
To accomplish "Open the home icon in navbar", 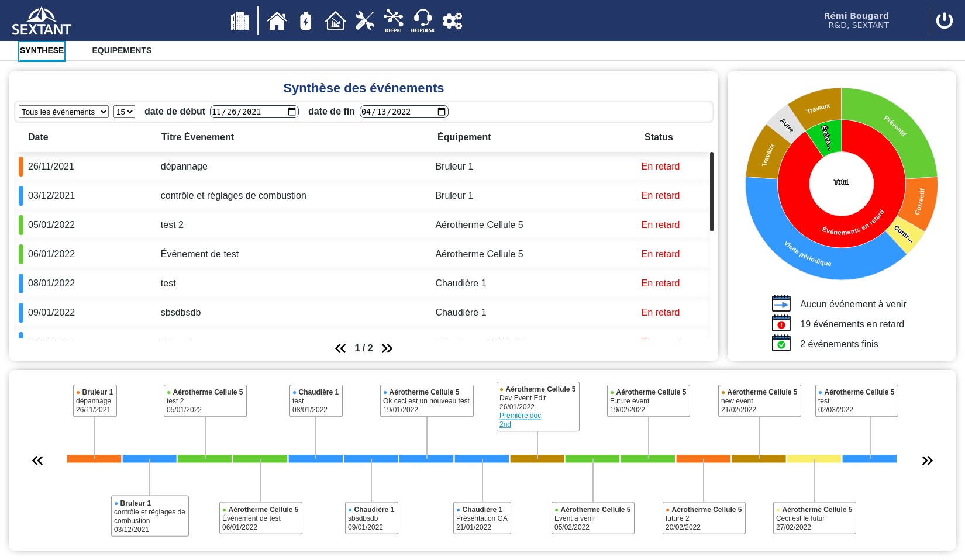I will (x=277, y=21).
